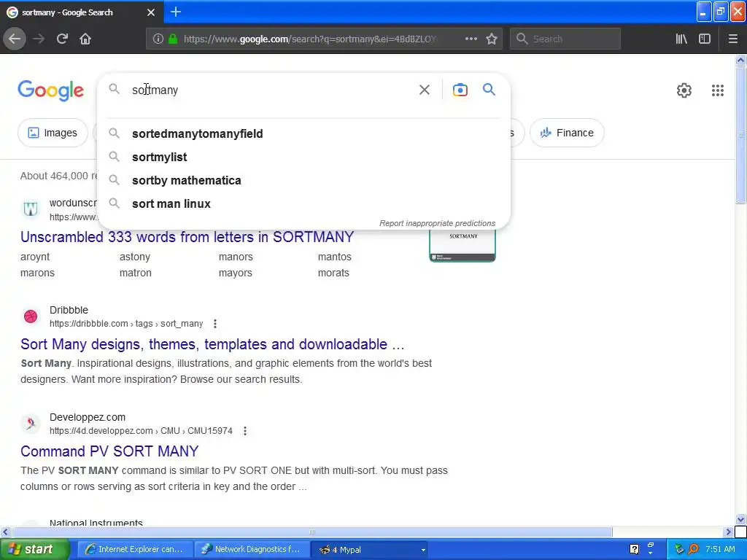Open more options for Dribbble result

tap(215, 324)
